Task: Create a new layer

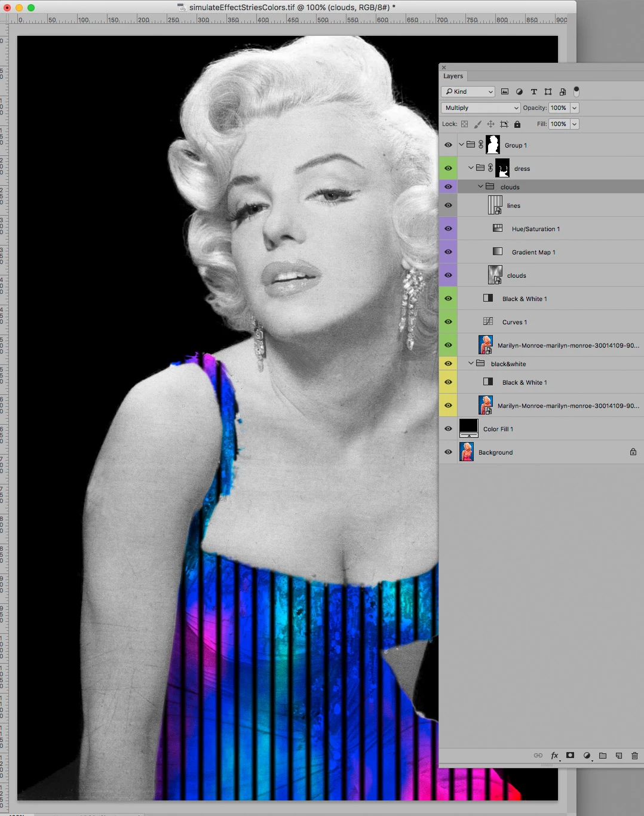Action: click(x=619, y=756)
